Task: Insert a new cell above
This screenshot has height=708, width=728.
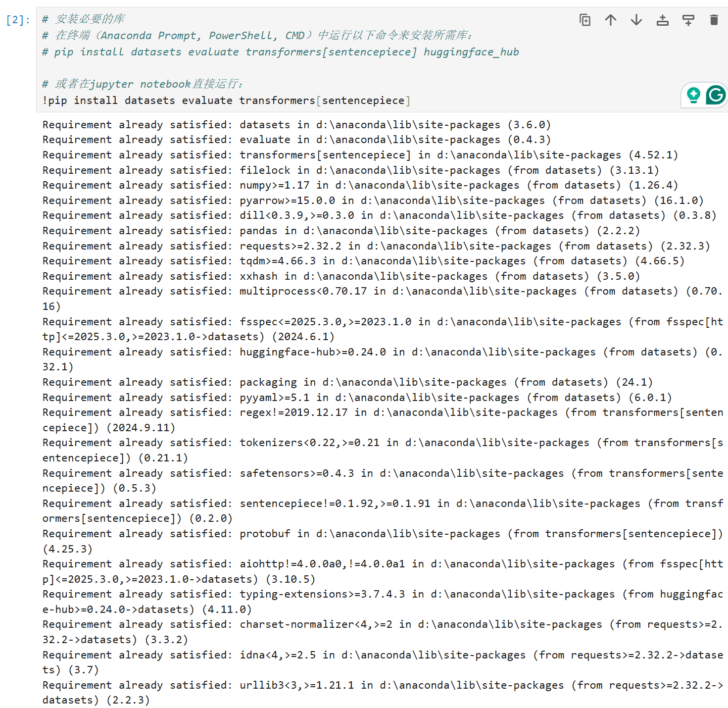Action: [662, 21]
